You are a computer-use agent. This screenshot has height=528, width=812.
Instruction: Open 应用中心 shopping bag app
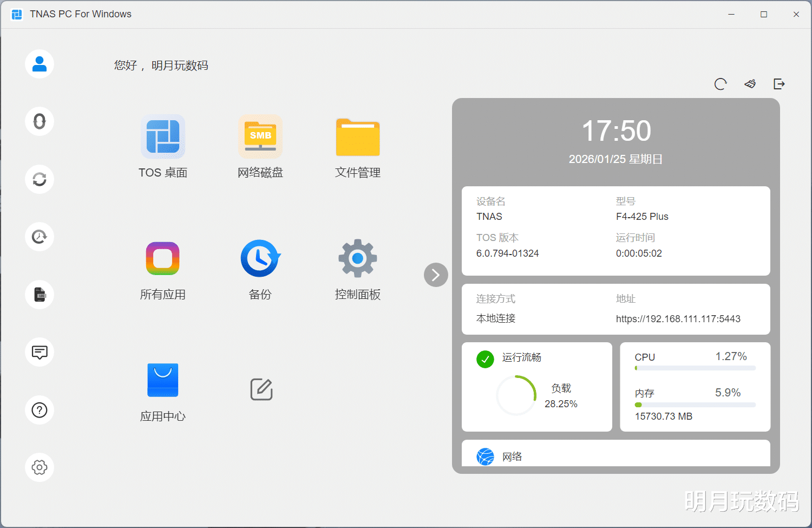coord(163,392)
